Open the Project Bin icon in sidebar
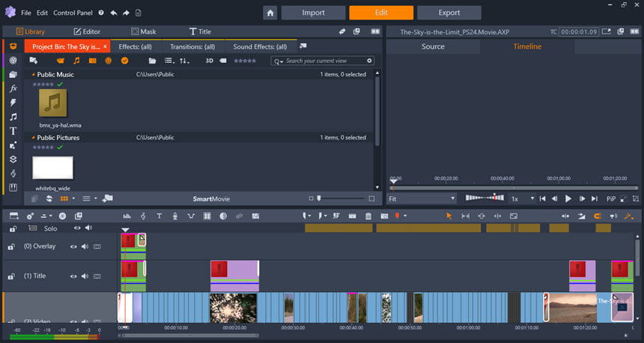 [x=13, y=46]
